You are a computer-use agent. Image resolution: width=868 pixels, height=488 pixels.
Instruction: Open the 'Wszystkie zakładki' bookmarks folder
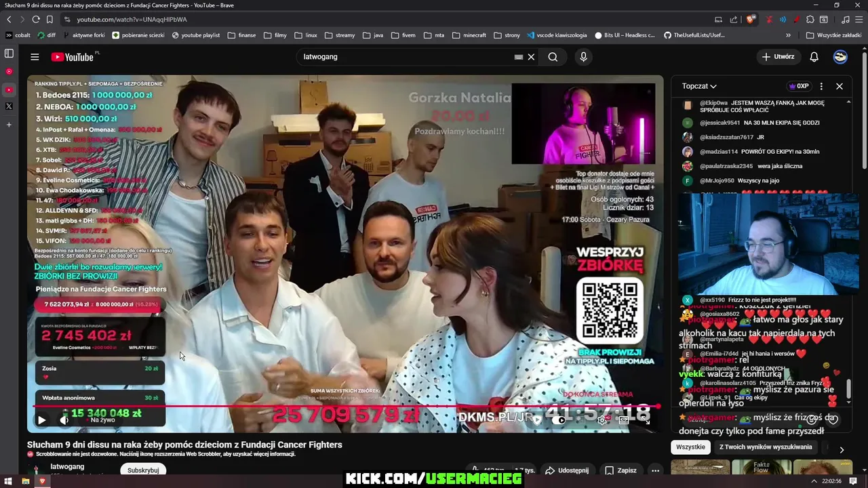(833, 35)
